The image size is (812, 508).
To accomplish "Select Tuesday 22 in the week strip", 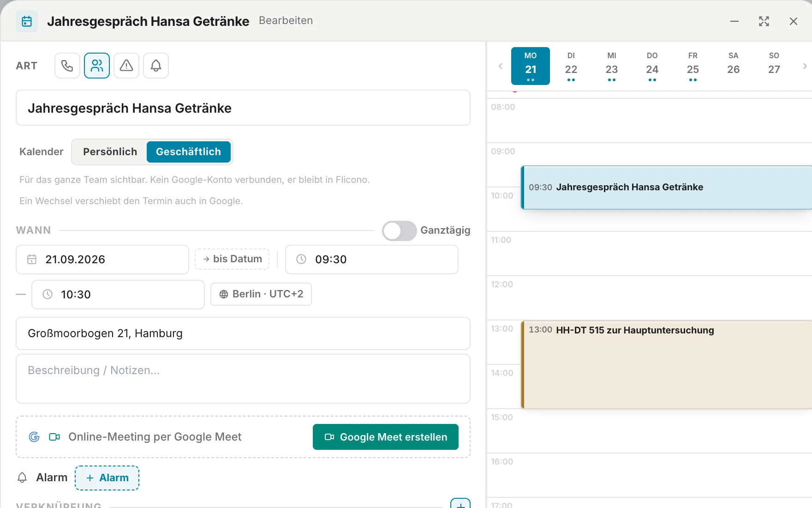I will [x=571, y=66].
